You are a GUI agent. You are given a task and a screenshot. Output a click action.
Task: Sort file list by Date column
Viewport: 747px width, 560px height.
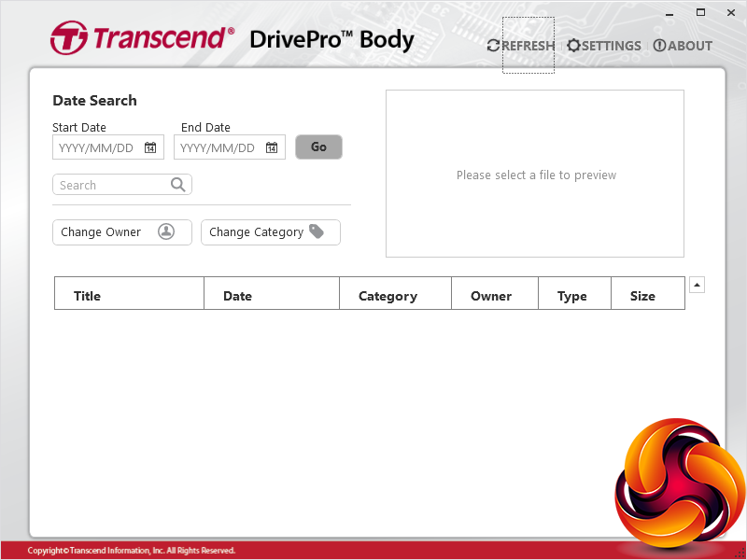(x=272, y=293)
